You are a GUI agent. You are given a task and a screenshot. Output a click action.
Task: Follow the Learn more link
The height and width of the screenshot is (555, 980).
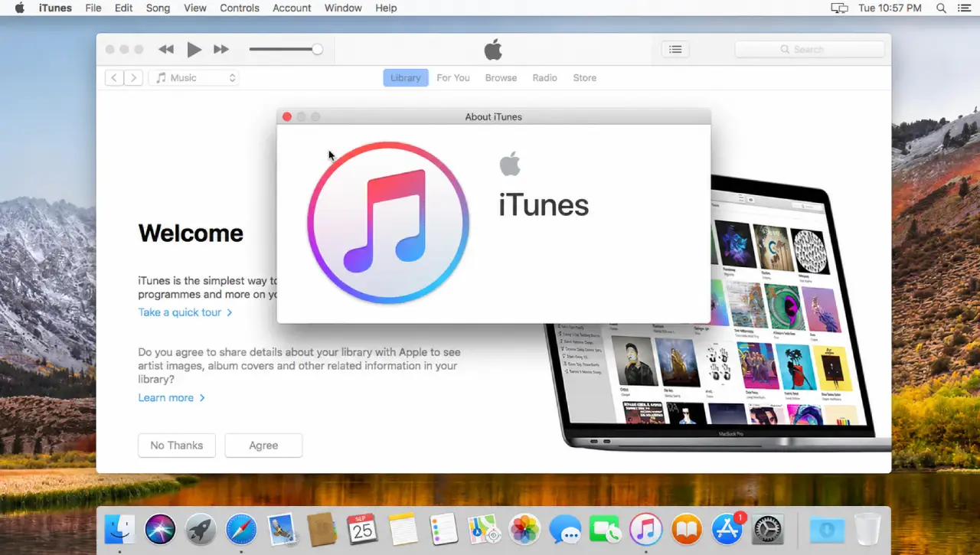[171, 398]
